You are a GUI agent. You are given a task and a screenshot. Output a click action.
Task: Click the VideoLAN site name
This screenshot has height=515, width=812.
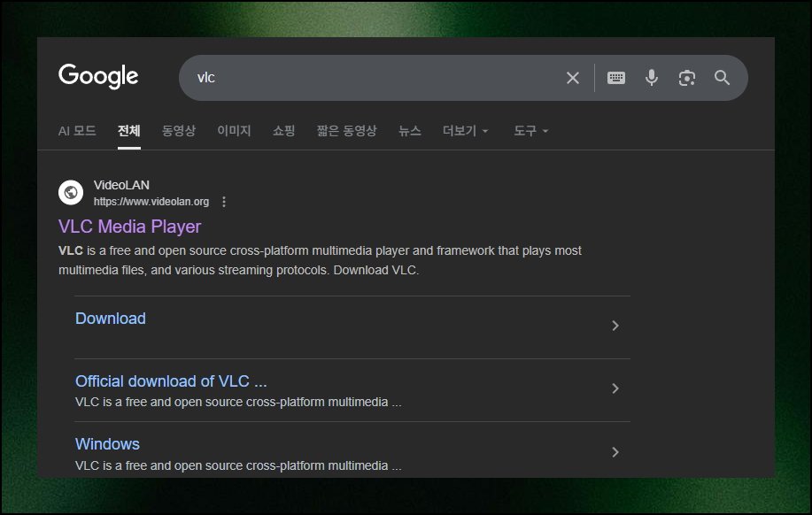tap(121, 185)
